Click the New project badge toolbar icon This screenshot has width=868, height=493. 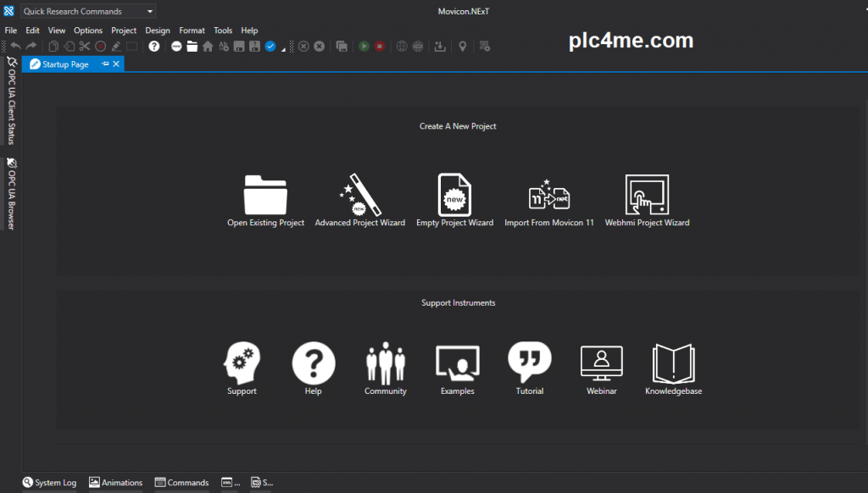click(x=176, y=47)
